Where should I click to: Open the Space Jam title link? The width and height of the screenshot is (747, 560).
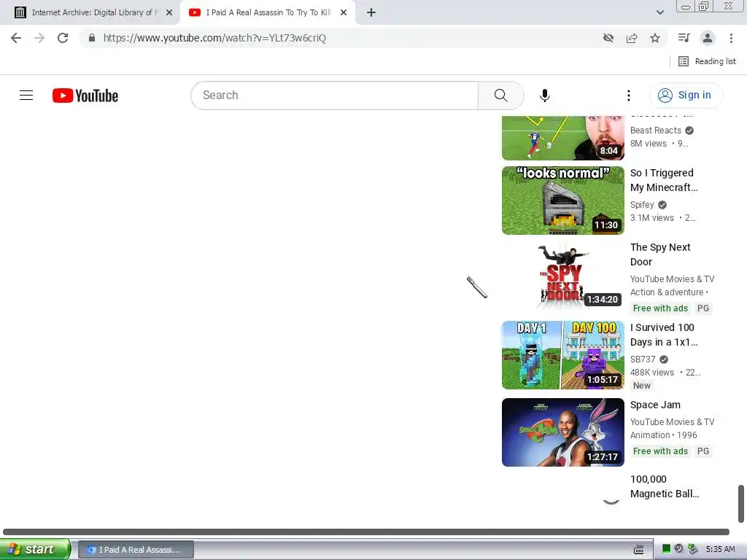click(x=656, y=405)
